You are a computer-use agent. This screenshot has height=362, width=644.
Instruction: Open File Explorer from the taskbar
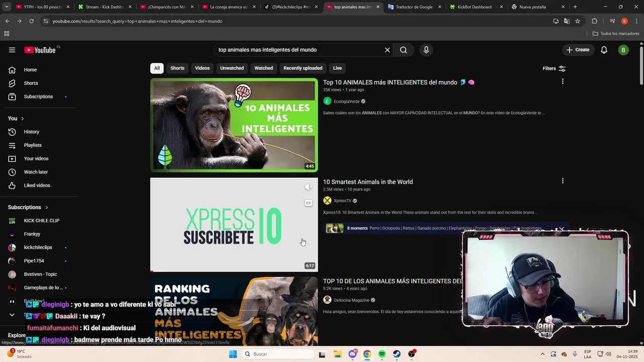click(x=337, y=354)
